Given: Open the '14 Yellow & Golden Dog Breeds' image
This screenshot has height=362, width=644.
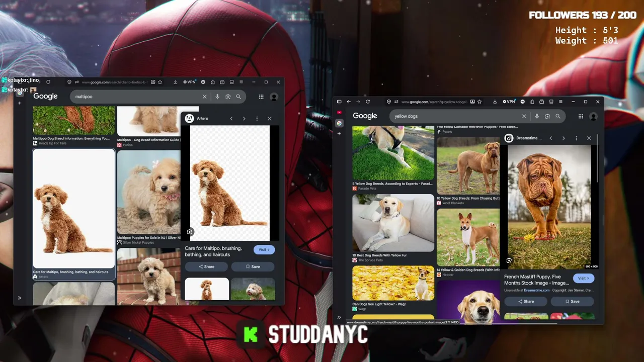Looking at the screenshot, I should pyautogui.click(x=468, y=237).
